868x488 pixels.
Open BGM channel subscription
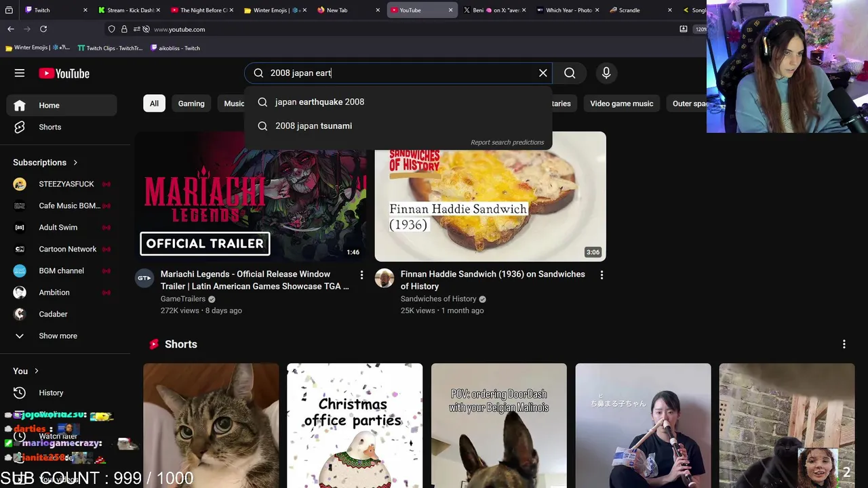[x=62, y=271]
